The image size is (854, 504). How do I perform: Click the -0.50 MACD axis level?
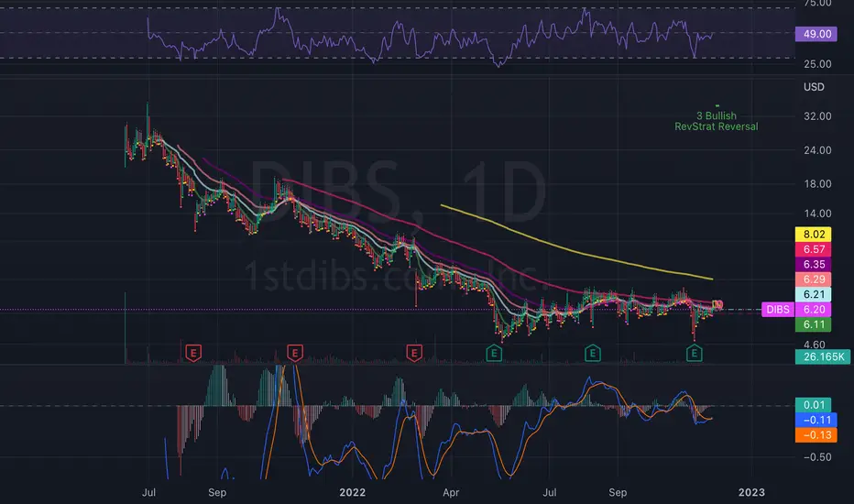[x=817, y=457]
